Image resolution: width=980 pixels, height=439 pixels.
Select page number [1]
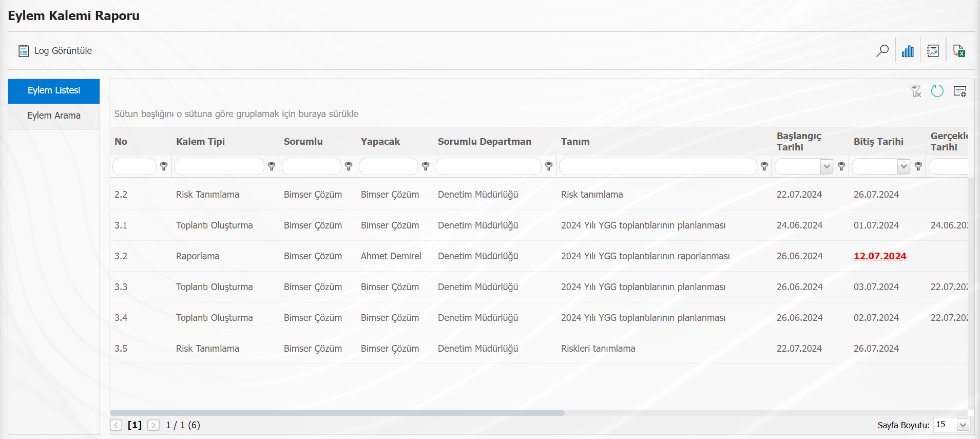click(x=134, y=425)
